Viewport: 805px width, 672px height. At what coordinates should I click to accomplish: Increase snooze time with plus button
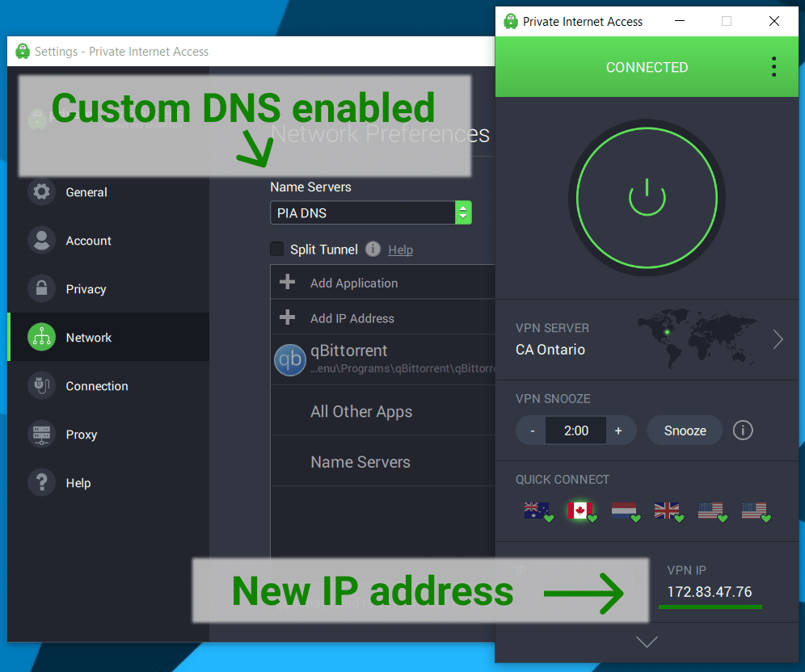[x=619, y=430]
